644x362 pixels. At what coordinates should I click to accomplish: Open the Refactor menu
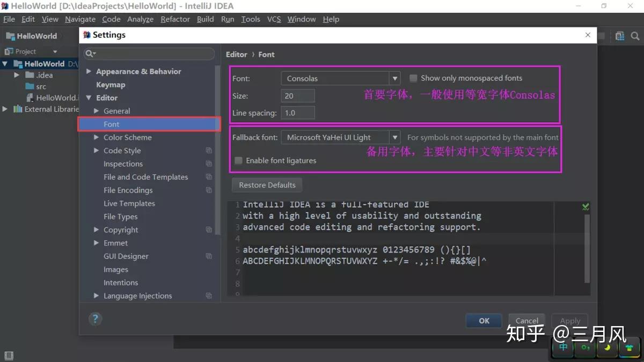[x=175, y=19]
